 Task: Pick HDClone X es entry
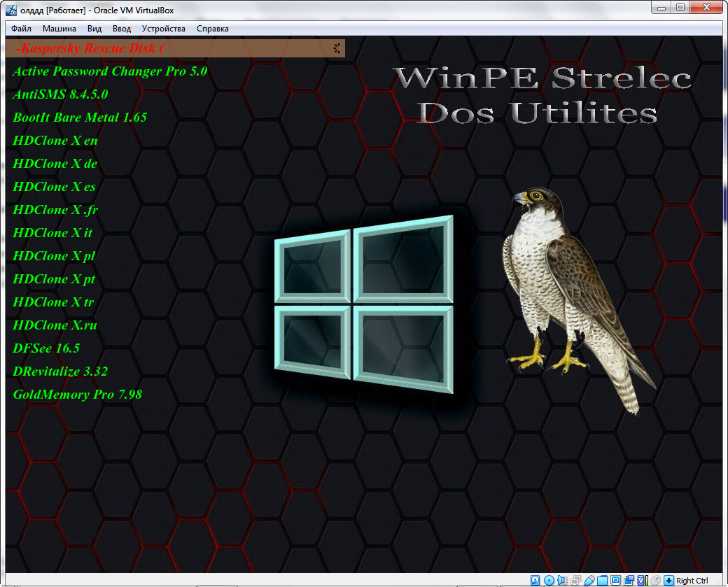(x=55, y=187)
